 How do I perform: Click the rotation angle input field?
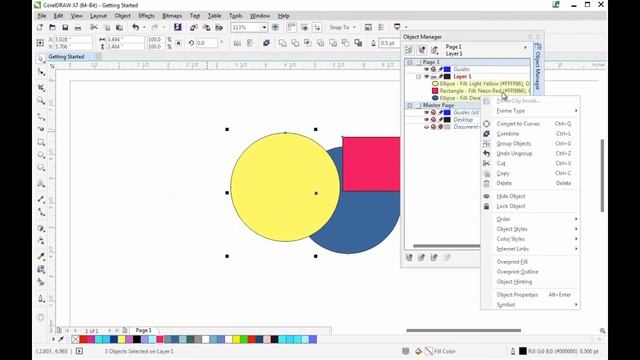(x=206, y=43)
